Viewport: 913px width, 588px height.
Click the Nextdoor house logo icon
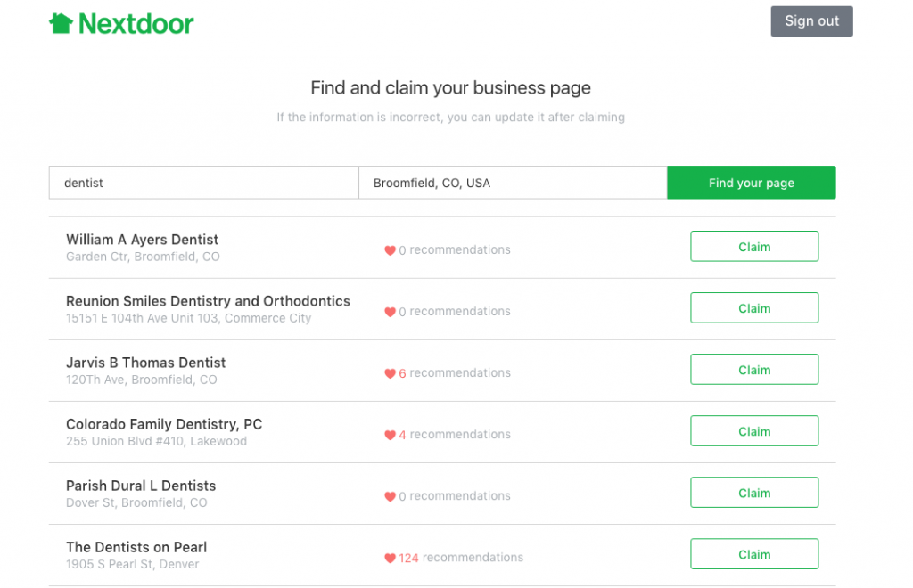[61, 23]
